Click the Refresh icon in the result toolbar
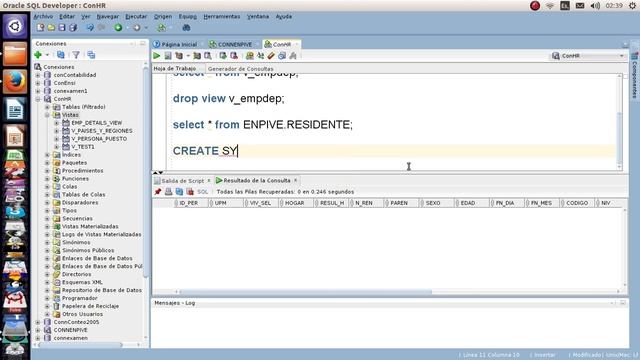 pyautogui.click(x=179, y=191)
